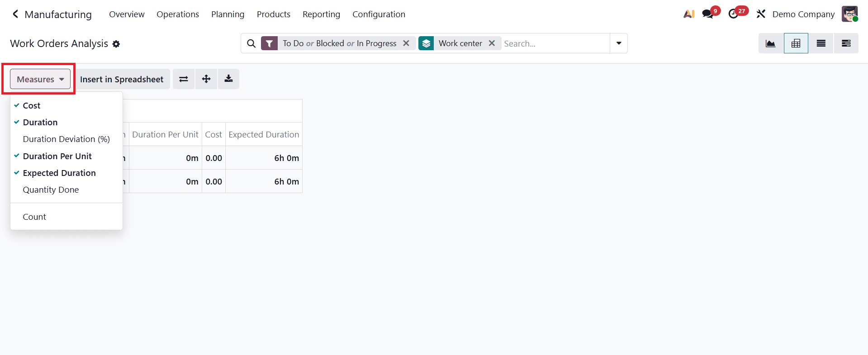The width and height of the screenshot is (868, 355).
Task: Expand all pivot rows
Action: [x=206, y=79]
